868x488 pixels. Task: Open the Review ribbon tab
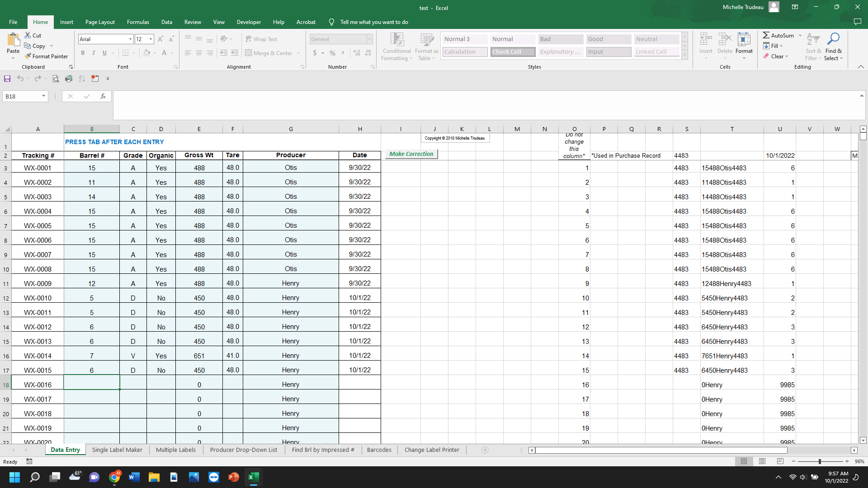coord(192,22)
